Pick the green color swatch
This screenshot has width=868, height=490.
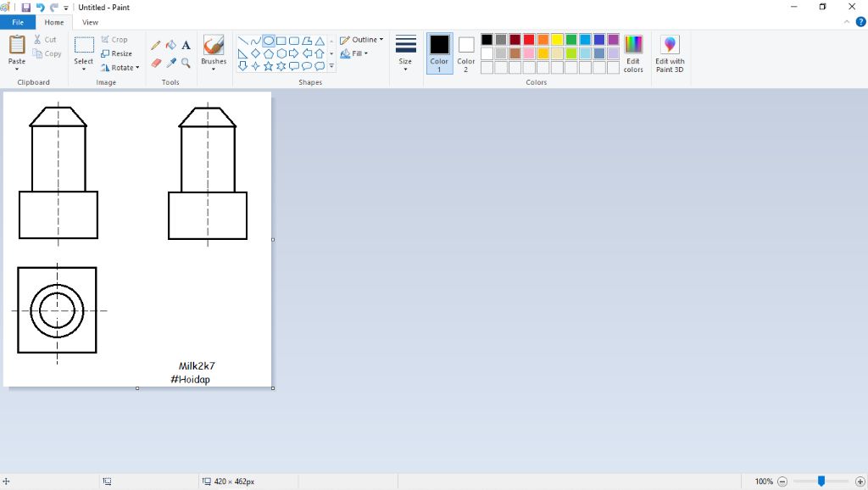click(x=571, y=39)
